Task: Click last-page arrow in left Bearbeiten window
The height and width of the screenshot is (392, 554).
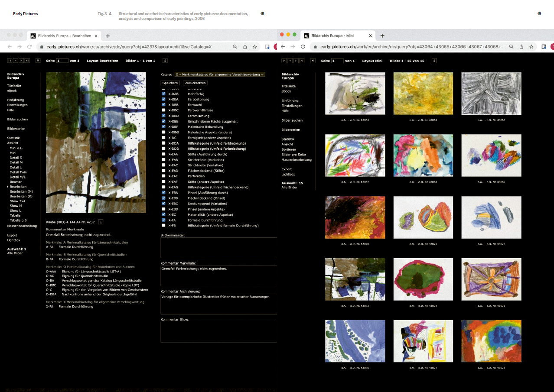Action: coord(27,61)
